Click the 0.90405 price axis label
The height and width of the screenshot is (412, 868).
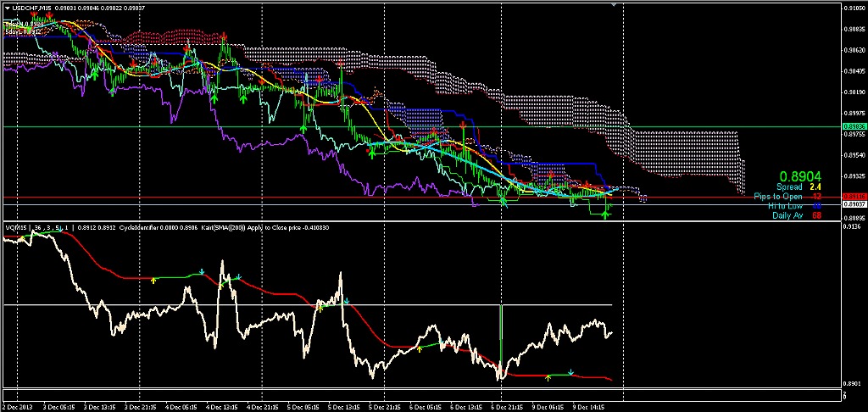854,71
